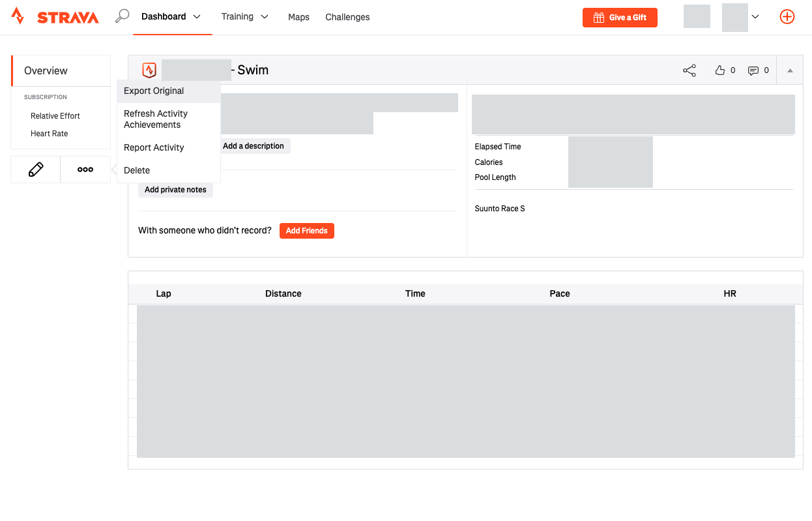This screenshot has width=812, height=521.
Task: Open the profile avatar dropdown chevron
Action: click(x=755, y=17)
